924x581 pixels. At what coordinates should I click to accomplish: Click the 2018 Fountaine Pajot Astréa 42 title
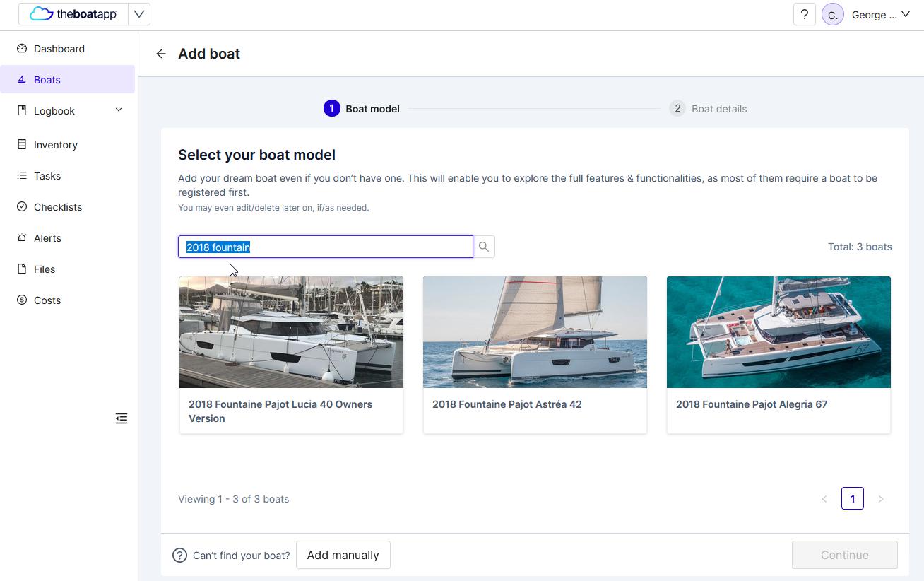(x=507, y=404)
